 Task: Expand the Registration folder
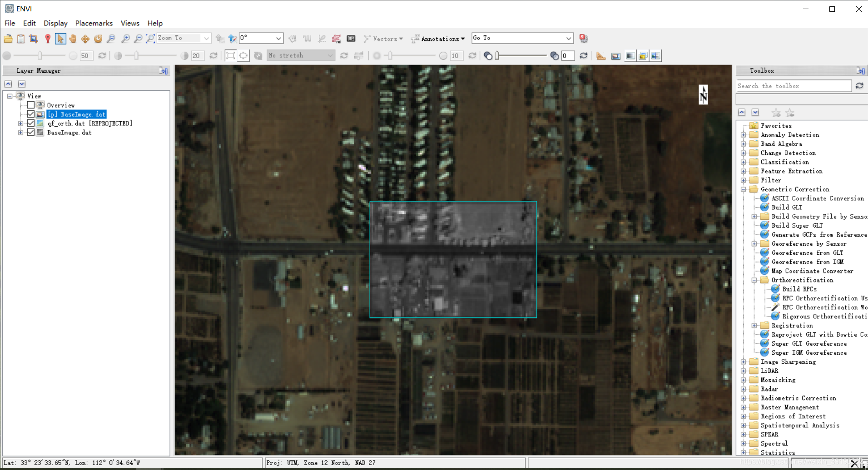tap(754, 326)
